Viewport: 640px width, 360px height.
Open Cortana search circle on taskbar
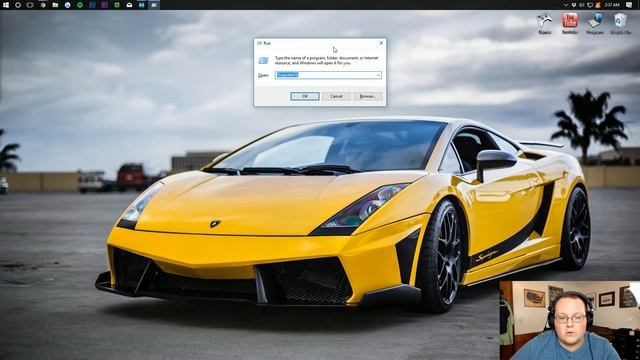click(18, 5)
